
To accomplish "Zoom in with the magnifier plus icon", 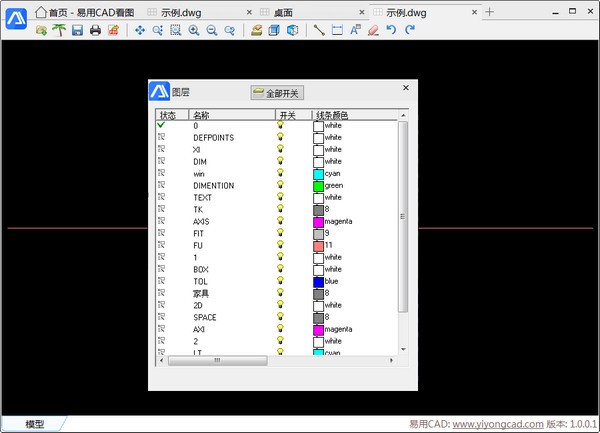I will [194, 31].
